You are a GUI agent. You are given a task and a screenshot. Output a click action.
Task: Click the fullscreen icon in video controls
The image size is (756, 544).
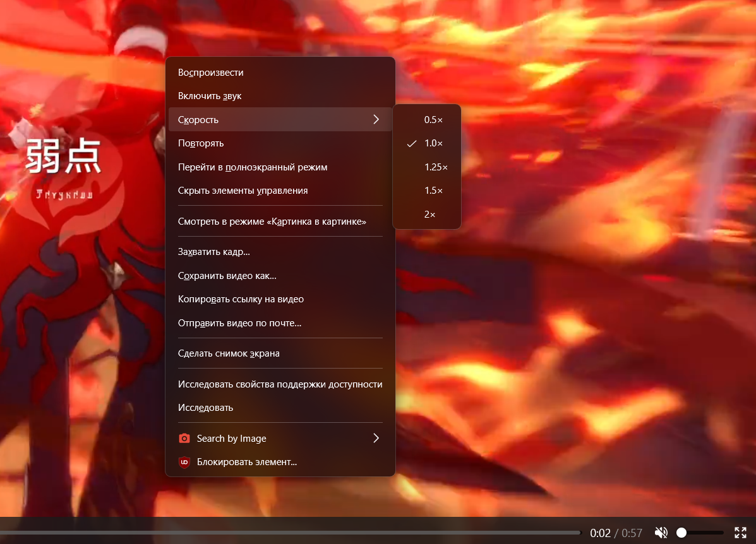click(x=740, y=533)
